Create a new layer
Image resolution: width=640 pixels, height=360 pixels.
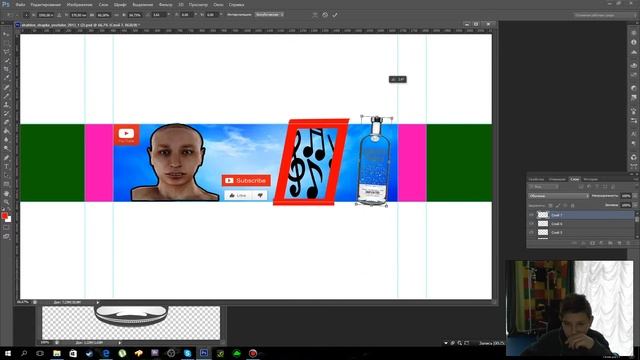tap(619, 243)
